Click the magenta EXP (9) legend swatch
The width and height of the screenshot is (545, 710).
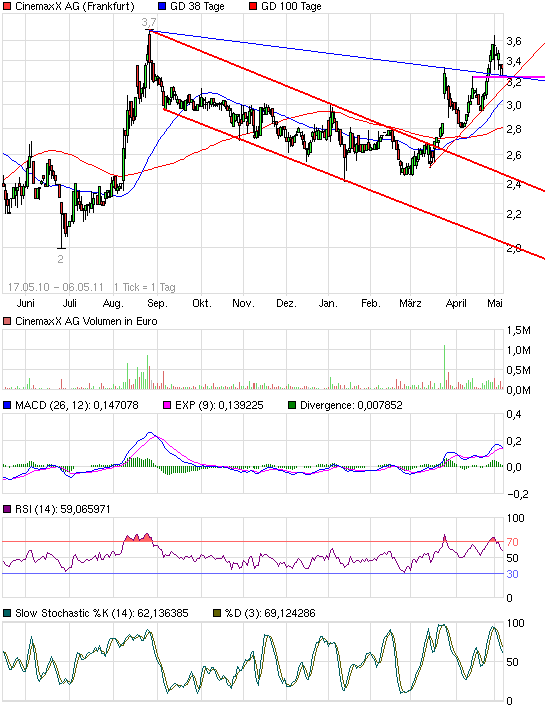(167, 405)
